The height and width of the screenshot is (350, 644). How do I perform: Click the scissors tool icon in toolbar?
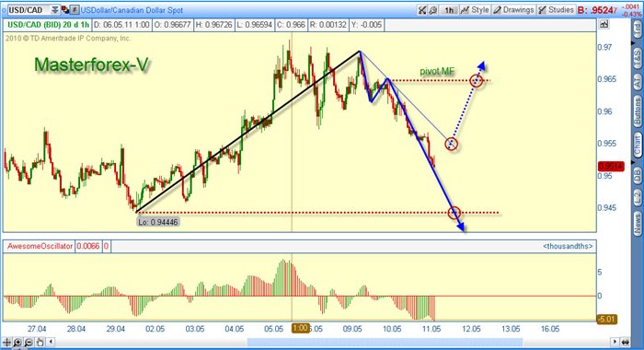click(x=421, y=10)
